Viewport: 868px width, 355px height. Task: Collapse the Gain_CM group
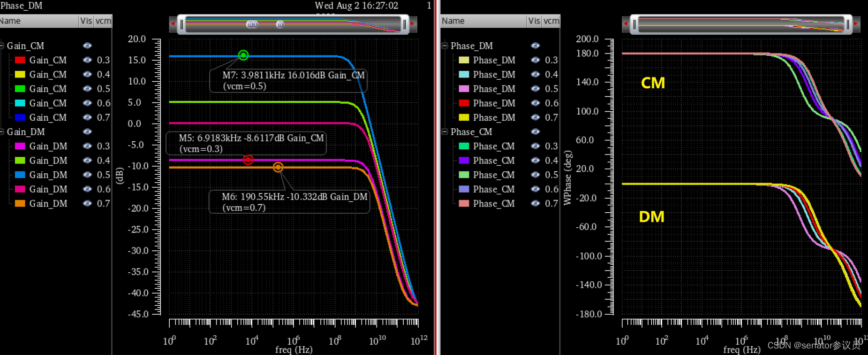(x=2, y=46)
